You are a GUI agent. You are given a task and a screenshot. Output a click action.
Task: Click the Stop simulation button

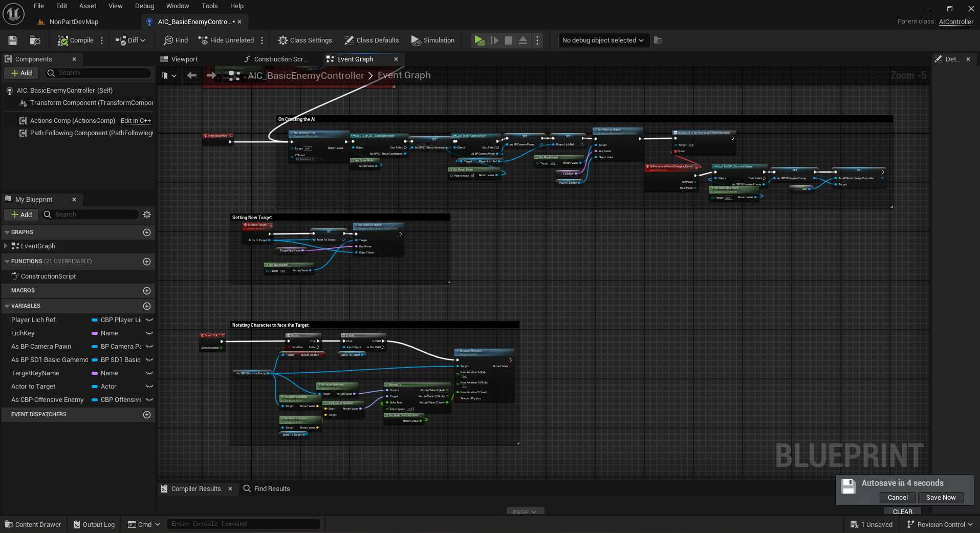[x=508, y=40]
